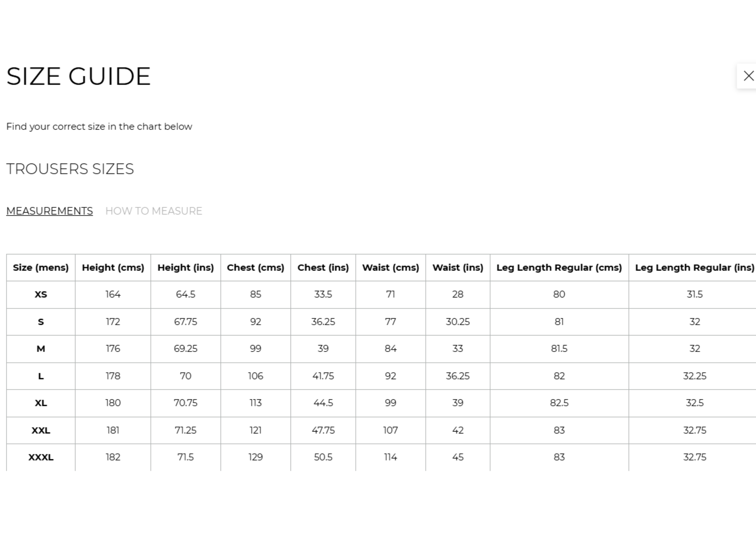756x534 pixels.
Task: Click the Chest (ins) column header
Action: coord(323,268)
